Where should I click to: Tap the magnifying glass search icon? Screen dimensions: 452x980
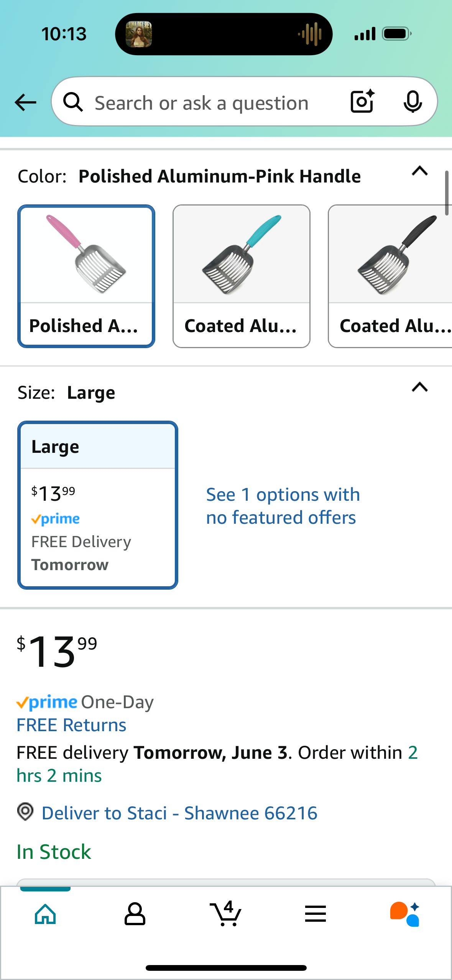(73, 102)
